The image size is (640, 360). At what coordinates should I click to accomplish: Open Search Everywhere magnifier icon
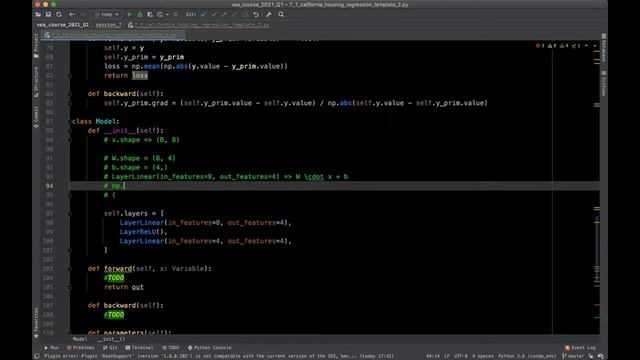pyautogui.click(x=281, y=14)
